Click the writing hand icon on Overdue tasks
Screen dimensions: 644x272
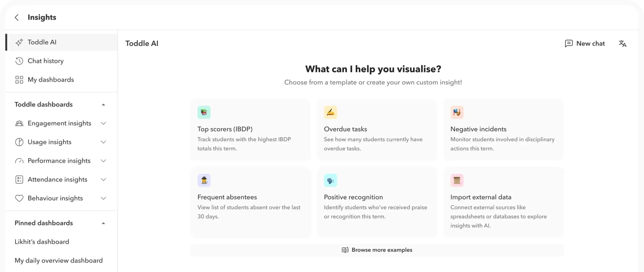(330, 112)
